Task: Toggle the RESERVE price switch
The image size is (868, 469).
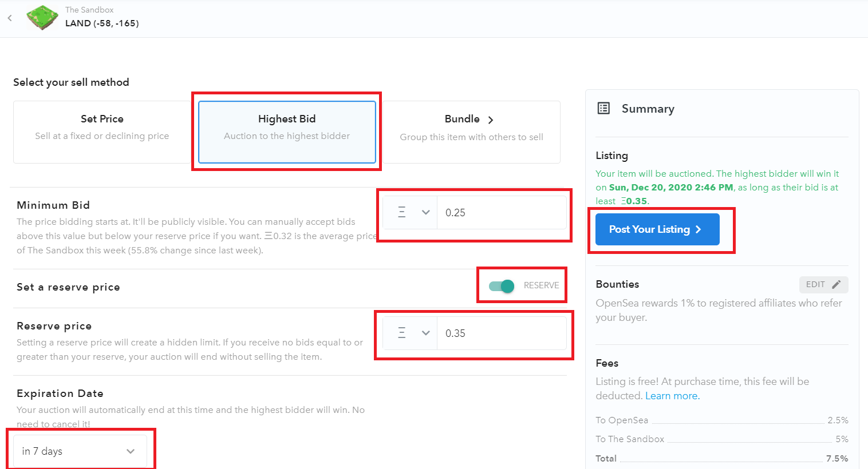Action: (x=502, y=286)
